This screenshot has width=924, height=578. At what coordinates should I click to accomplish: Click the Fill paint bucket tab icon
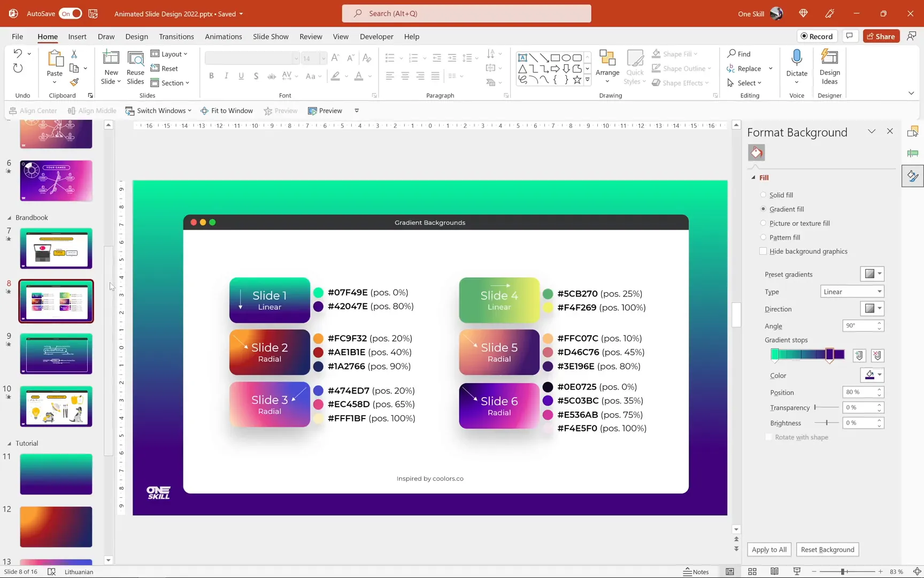[x=756, y=153]
